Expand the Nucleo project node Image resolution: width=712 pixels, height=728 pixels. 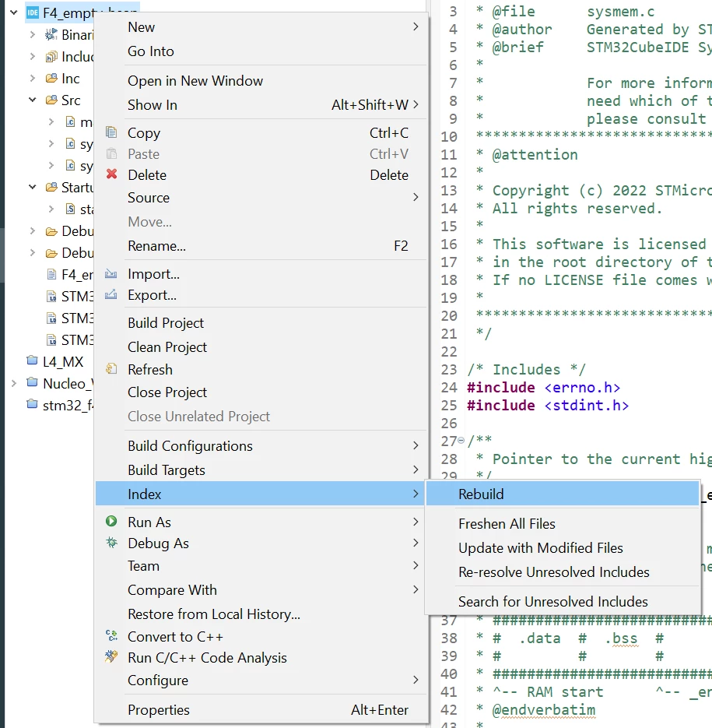[14, 383]
